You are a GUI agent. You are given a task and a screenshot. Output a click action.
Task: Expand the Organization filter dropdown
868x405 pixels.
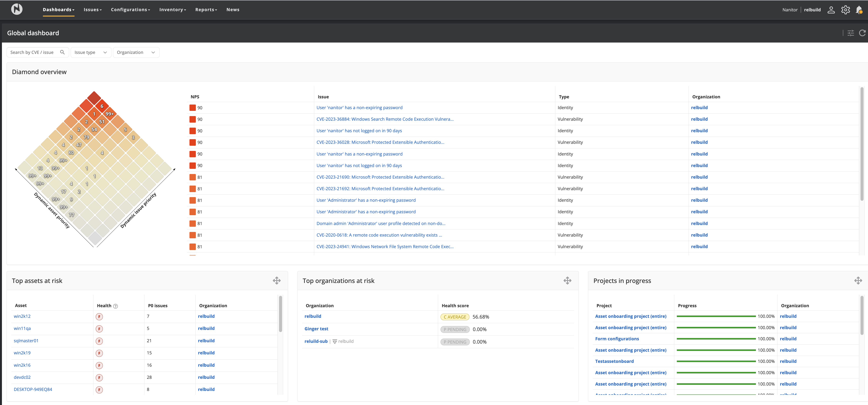tap(136, 52)
